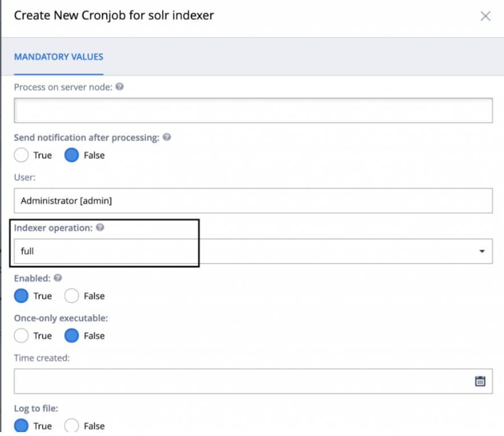Click help icon beside Process on server node
Viewport: 504px width, 436px height.
click(x=120, y=87)
